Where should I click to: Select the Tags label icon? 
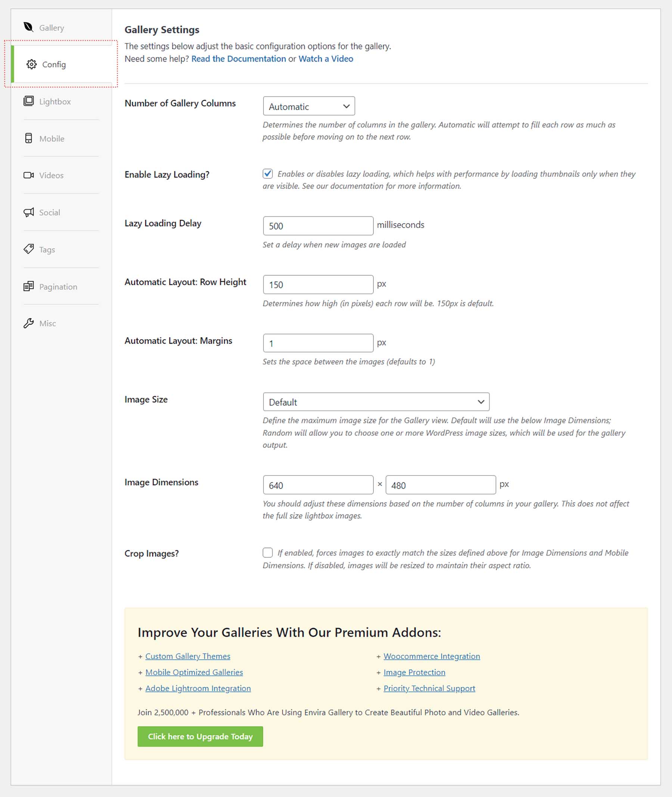click(x=29, y=249)
